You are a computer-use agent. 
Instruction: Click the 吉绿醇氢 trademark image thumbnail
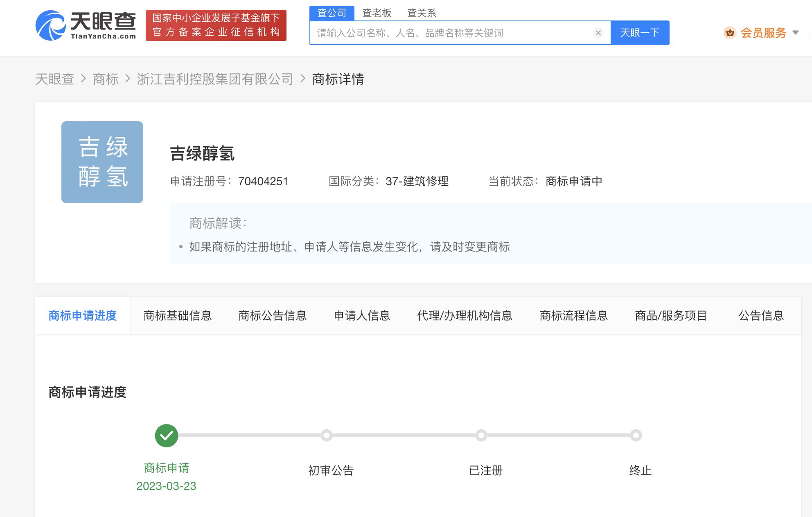(102, 162)
